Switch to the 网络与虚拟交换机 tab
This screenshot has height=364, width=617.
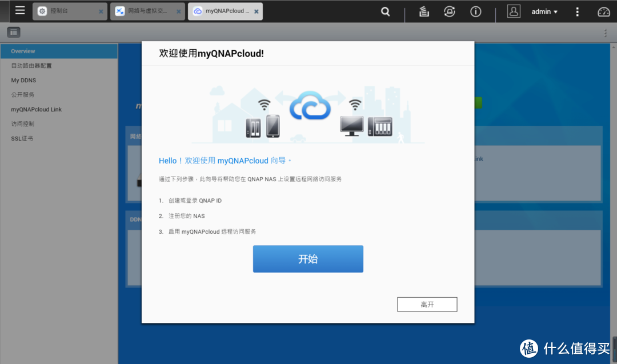click(x=147, y=11)
